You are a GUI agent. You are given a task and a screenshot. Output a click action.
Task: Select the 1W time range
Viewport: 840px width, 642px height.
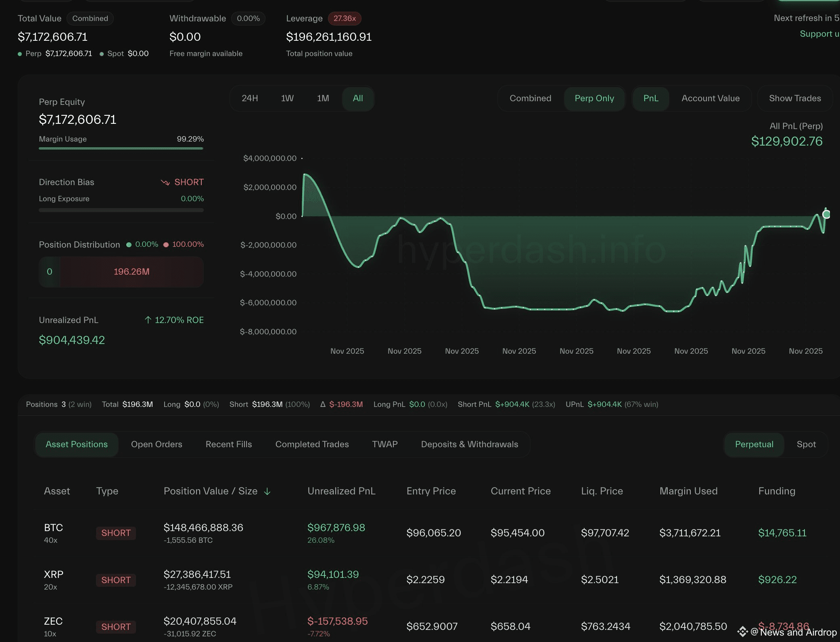click(287, 98)
